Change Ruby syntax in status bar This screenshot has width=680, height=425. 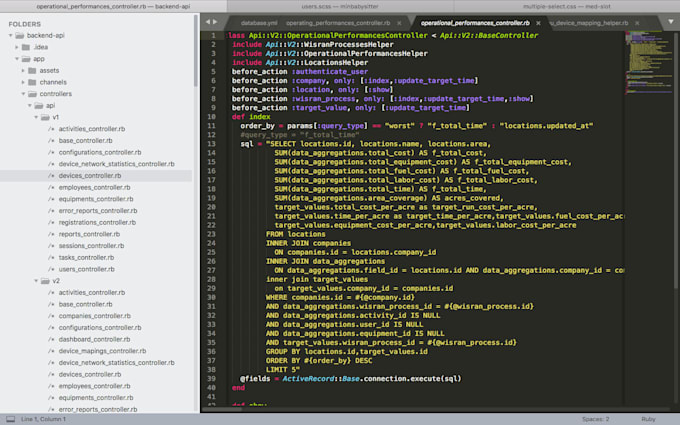point(647,418)
